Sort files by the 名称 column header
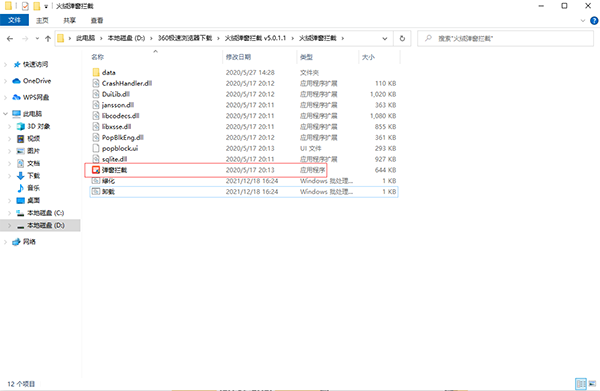This screenshot has width=600, height=391. 98,57
